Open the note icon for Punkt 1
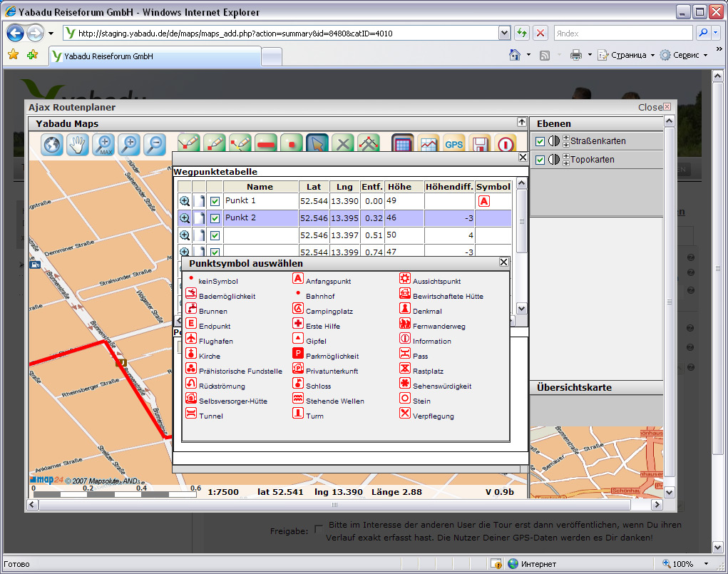The image size is (728, 574). click(x=200, y=201)
